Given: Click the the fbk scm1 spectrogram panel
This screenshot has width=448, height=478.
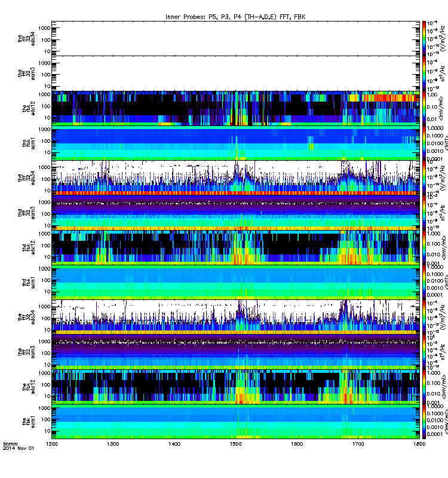Looking at the screenshot, I should 235,421.
